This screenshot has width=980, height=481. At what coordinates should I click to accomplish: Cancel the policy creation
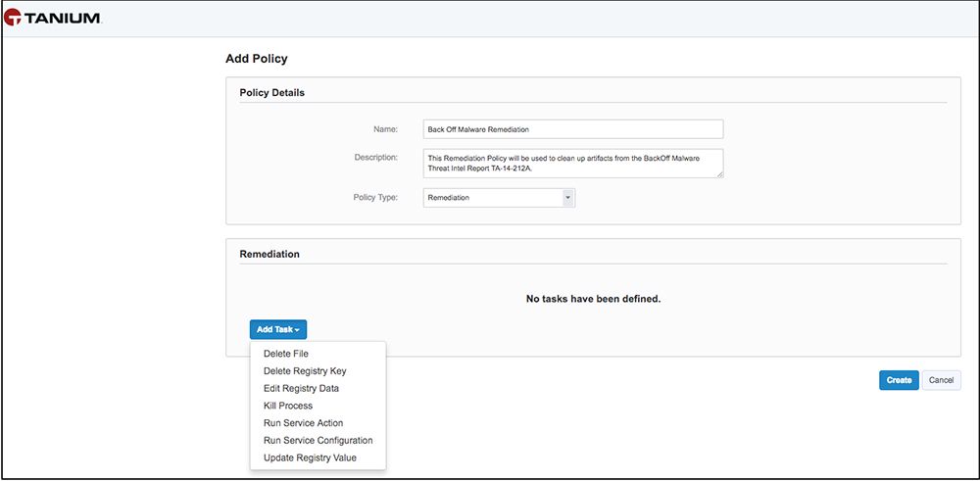point(941,380)
